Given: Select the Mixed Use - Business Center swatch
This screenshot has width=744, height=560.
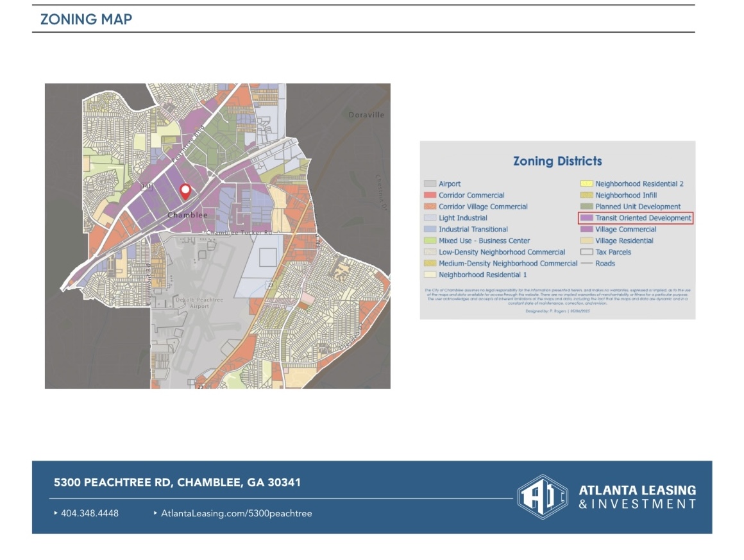Looking at the screenshot, I should coord(429,241).
